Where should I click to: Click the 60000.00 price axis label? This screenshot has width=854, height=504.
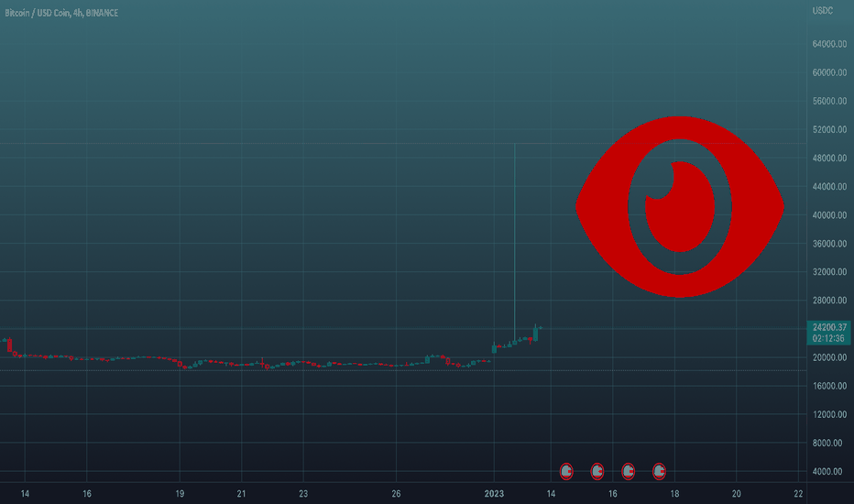coord(829,72)
